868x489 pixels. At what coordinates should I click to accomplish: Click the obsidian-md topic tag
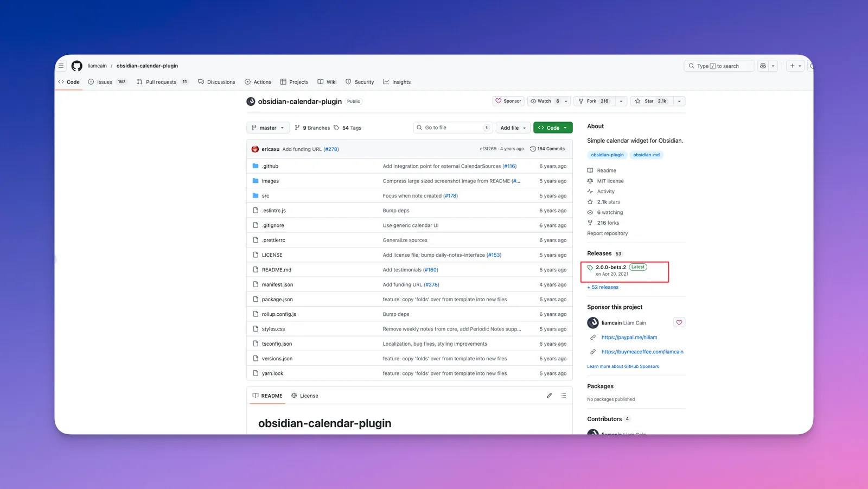click(647, 155)
